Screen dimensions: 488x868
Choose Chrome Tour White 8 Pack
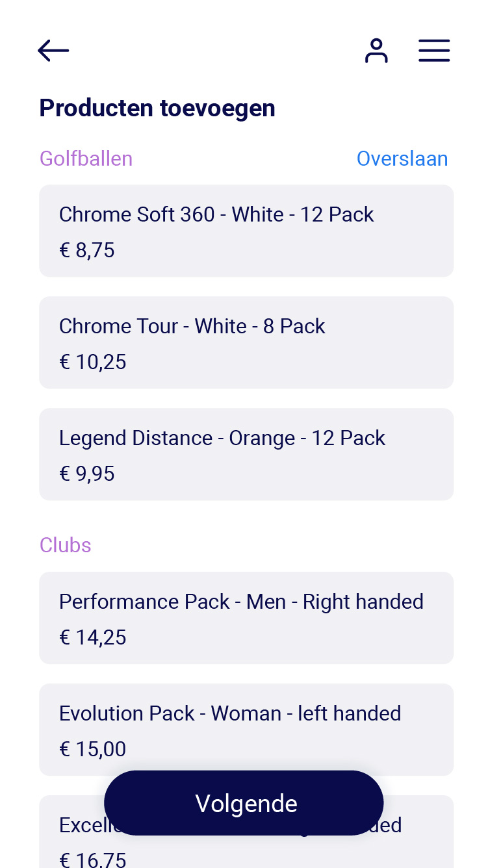coord(246,343)
